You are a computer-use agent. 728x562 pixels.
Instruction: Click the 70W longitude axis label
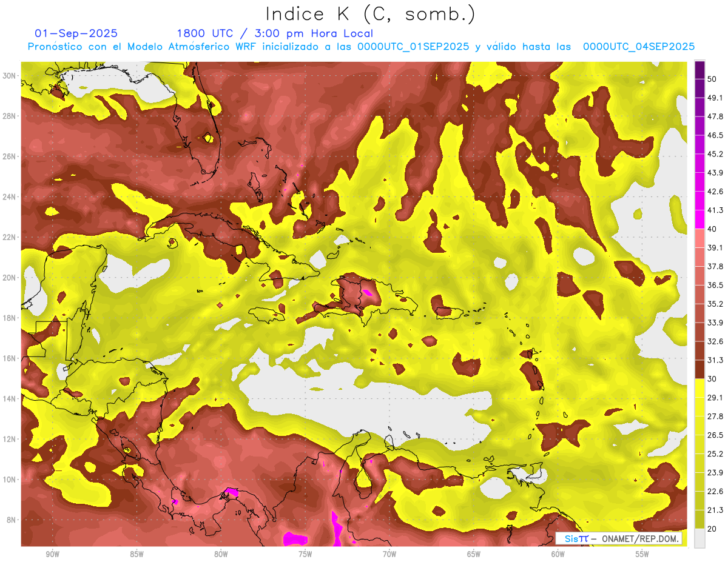click(x=389, y=554)
